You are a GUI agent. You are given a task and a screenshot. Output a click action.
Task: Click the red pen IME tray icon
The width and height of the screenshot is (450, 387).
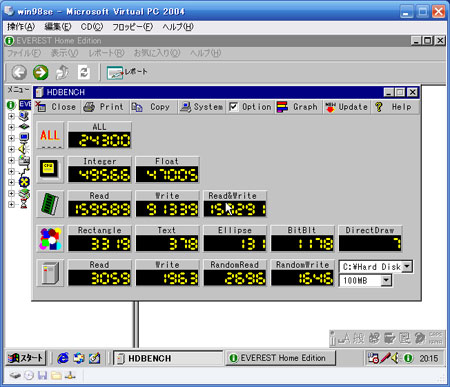(385, 358)
